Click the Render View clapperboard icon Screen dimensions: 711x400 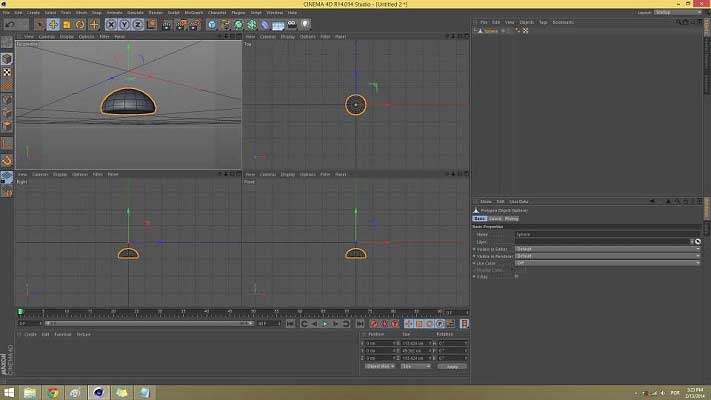coord(167,24)
